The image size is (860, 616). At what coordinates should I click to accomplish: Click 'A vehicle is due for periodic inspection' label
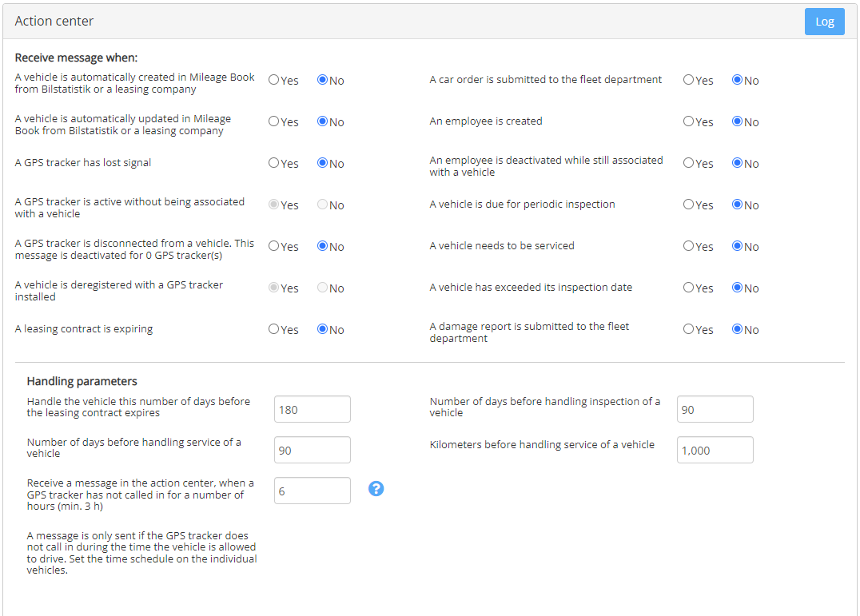[522, 205]
